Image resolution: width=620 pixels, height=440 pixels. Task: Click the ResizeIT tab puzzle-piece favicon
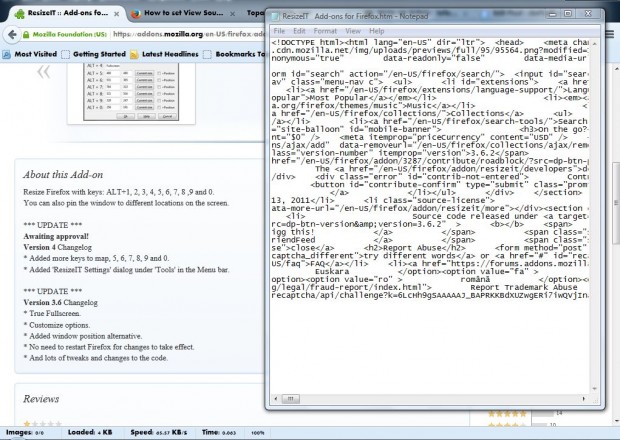coord(19,14)
